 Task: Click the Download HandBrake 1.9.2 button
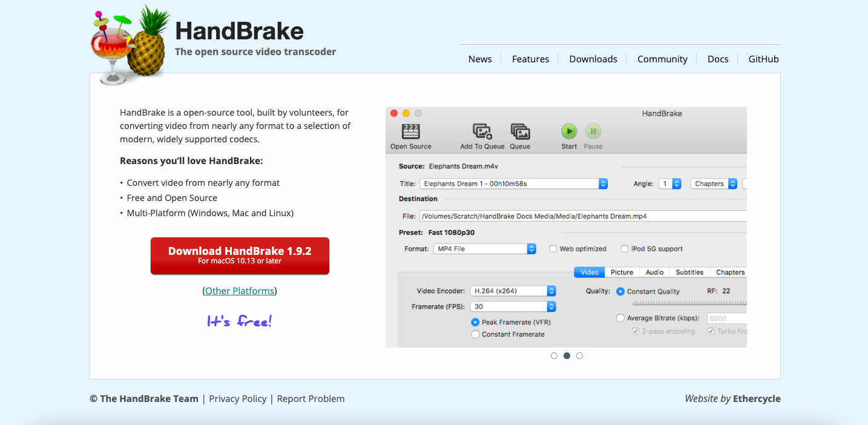tap(240, 255)
